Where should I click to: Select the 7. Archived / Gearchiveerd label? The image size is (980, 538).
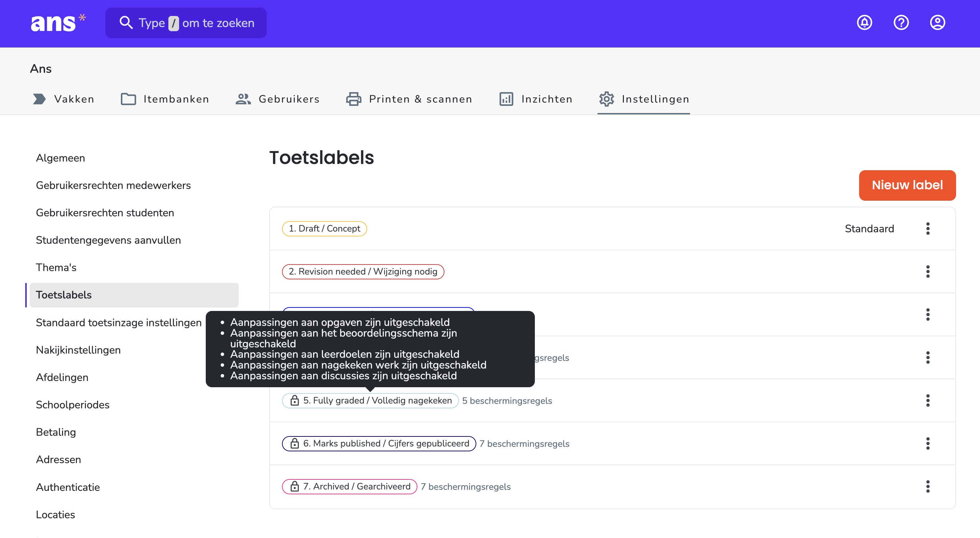(x=350, y=487)
